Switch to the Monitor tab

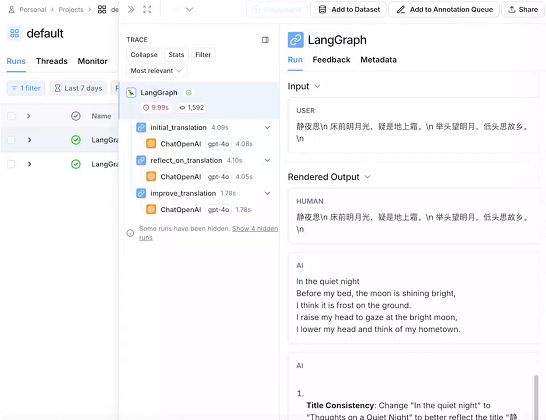click(93, 61)
